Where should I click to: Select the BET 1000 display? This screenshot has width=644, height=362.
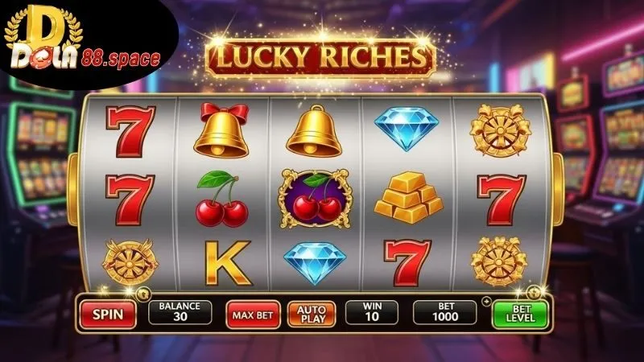(445, 312)
